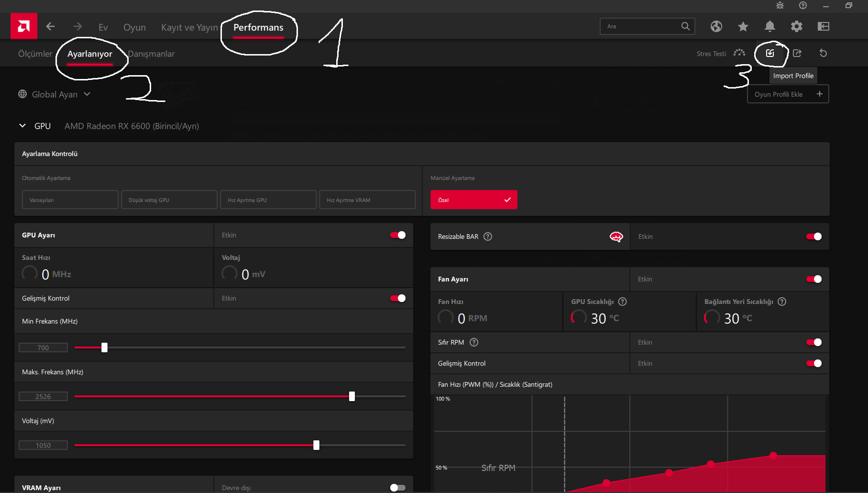868x493 pixels.
Task: Toggle the Sıfır RPM switch
Action: click(x=814, y=342)
